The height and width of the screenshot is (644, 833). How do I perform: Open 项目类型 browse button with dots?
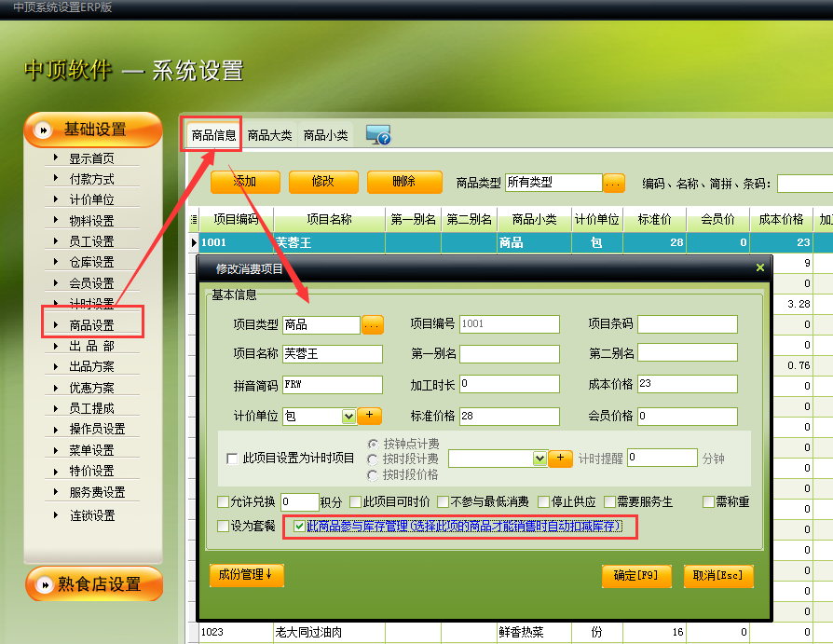[x=372, y=324]
